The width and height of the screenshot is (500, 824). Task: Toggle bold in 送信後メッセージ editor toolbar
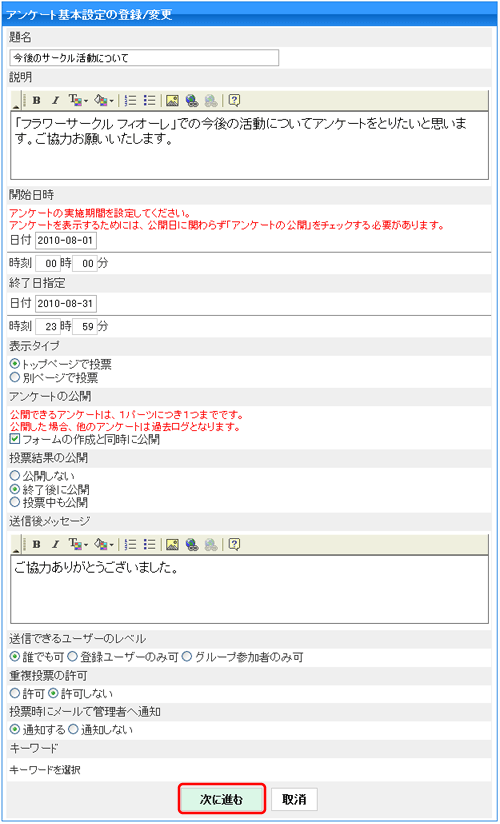(36, 544)
